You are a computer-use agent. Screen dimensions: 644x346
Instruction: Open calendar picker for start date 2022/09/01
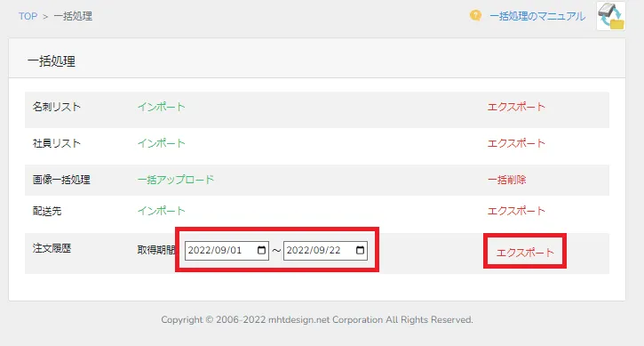[x=262, y=250]
